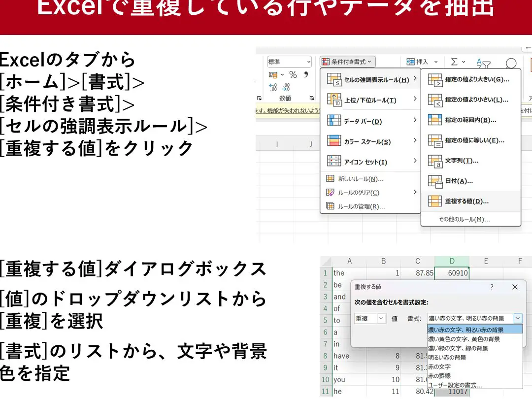Click the help question mark in dialog
The image size is (532, 399).
coord(491,287)
